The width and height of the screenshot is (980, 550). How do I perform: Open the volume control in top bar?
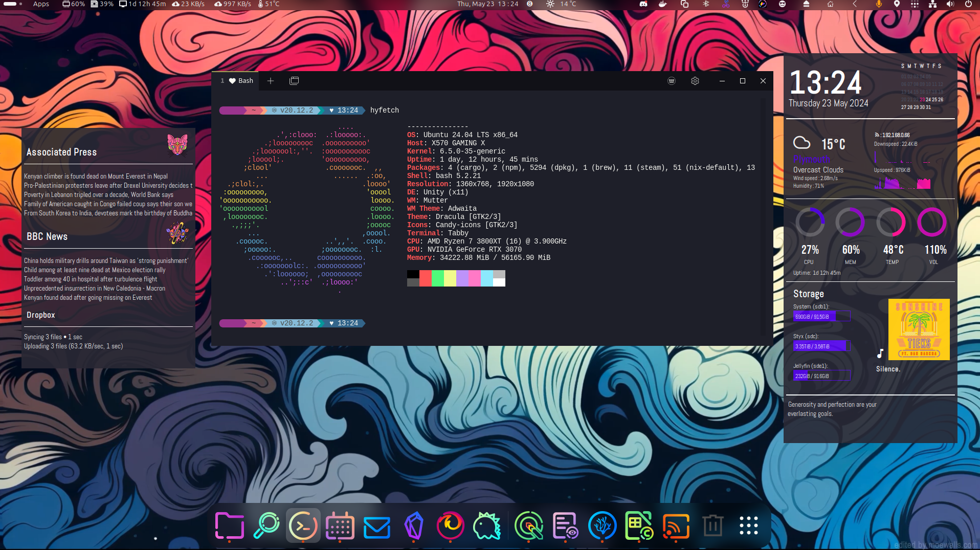point(950,4)
